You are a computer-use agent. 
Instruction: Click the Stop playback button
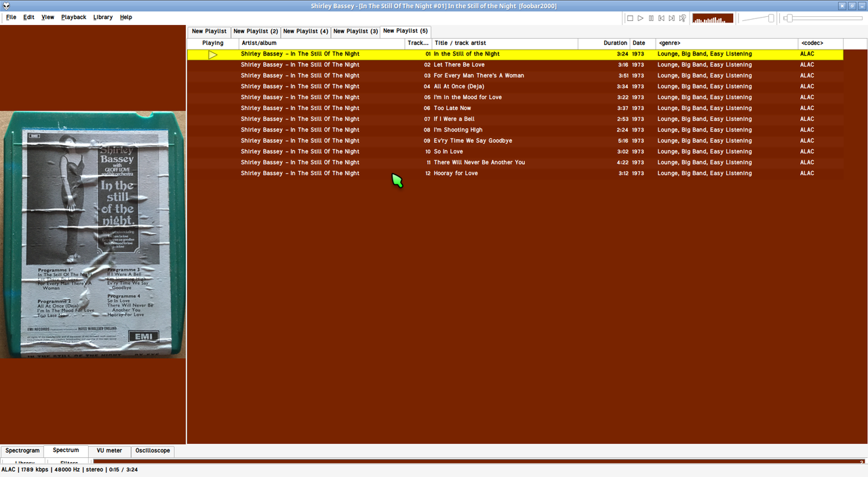[x=630, y=18]
